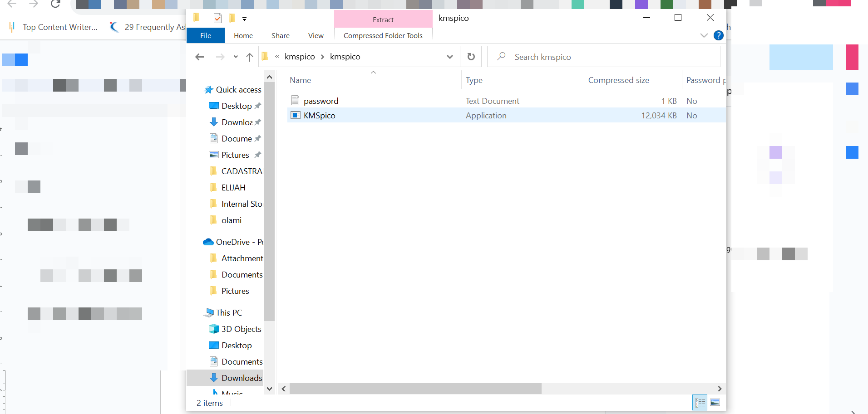Screen dimensions: 868x414
Task: Go back using the back arrow
Action: click(x=199, y=57)
